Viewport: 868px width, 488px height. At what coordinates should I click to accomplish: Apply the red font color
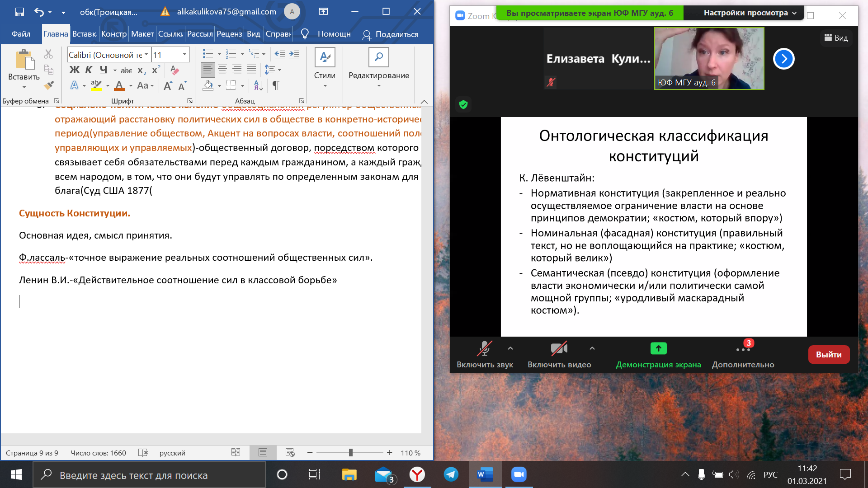(119, 85)
